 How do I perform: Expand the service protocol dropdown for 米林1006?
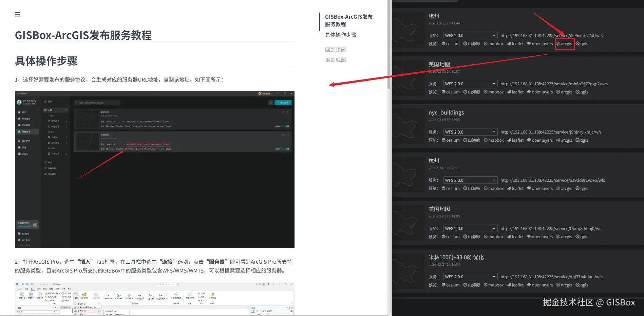pos(470,276)
